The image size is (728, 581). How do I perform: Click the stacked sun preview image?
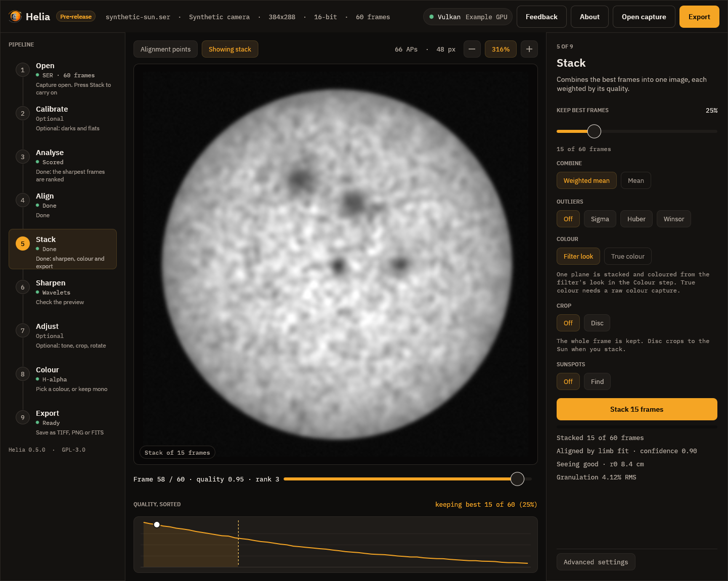coord(336,264)
